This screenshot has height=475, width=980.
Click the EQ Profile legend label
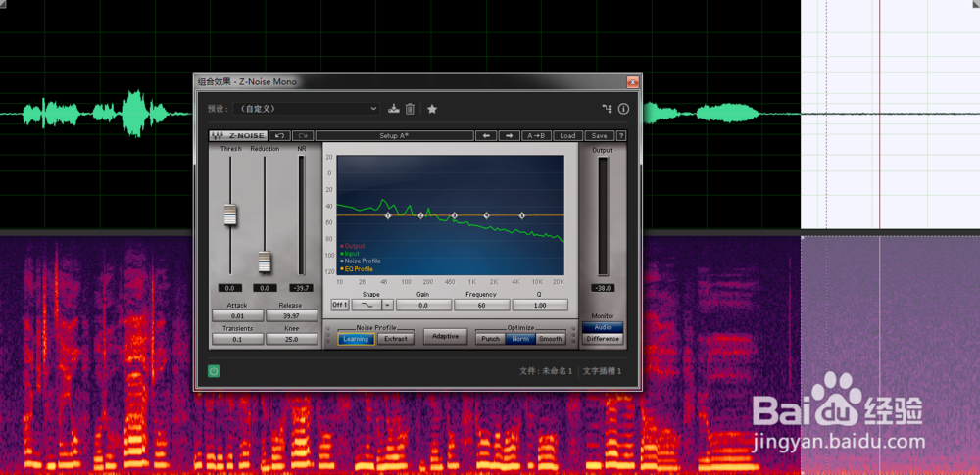click(359, 268)
